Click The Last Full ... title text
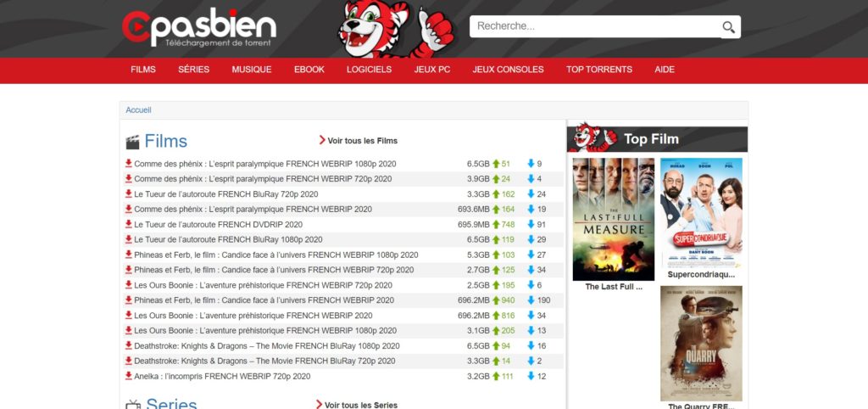This screenshot has height=409, width=868. click(x=614, y=287)
